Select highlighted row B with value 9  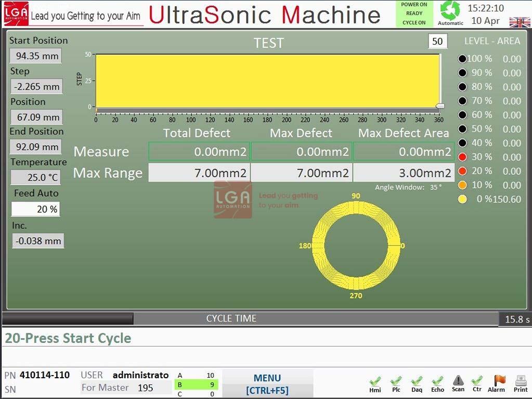point(196,385)
